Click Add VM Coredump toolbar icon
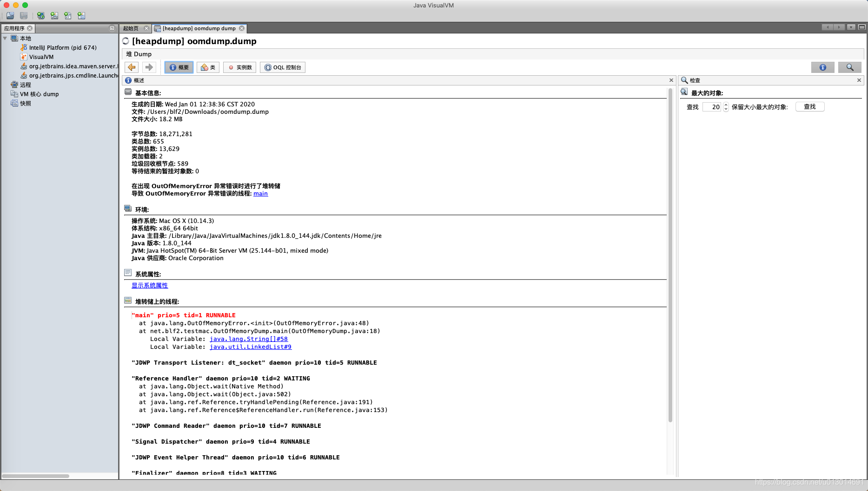This screenshot has height=491, width=868. [68, 16]
